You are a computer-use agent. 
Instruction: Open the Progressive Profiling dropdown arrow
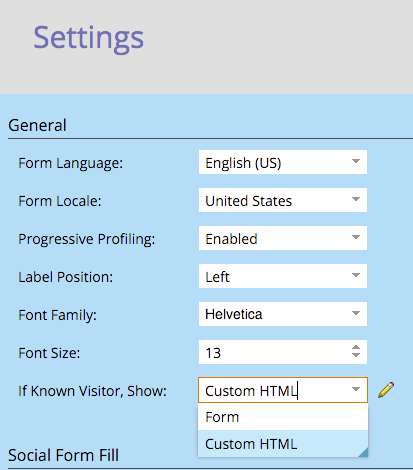click(x=356, y=238)
